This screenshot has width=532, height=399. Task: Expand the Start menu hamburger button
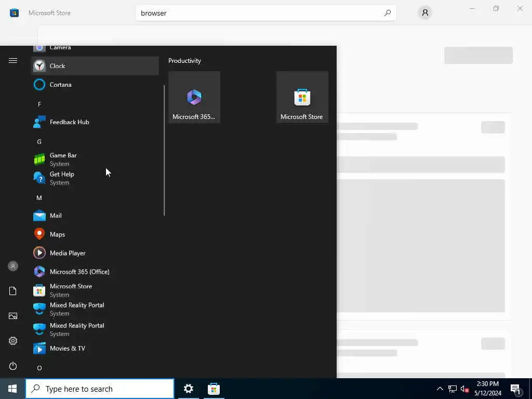pyautogui.click(x=13, y=60)
